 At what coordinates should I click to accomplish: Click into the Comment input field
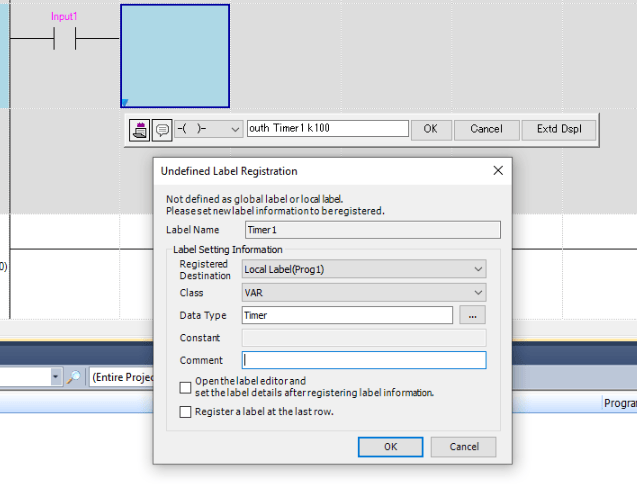364,360
